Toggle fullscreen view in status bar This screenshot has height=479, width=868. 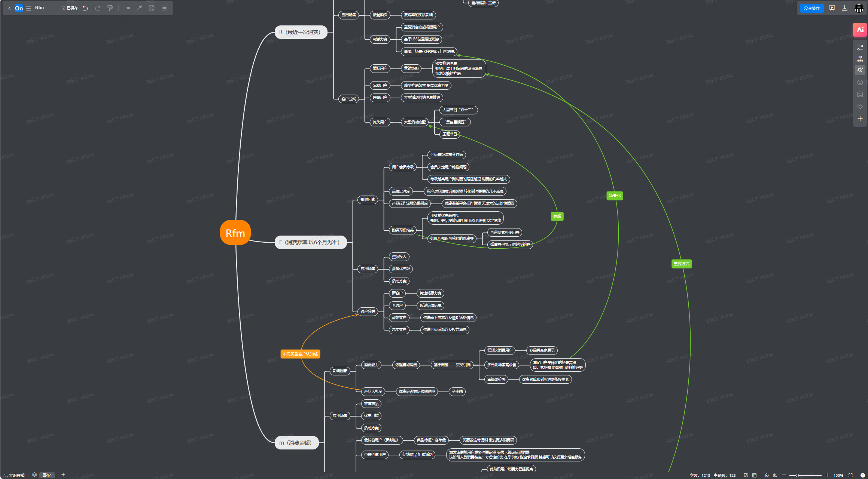850,475
